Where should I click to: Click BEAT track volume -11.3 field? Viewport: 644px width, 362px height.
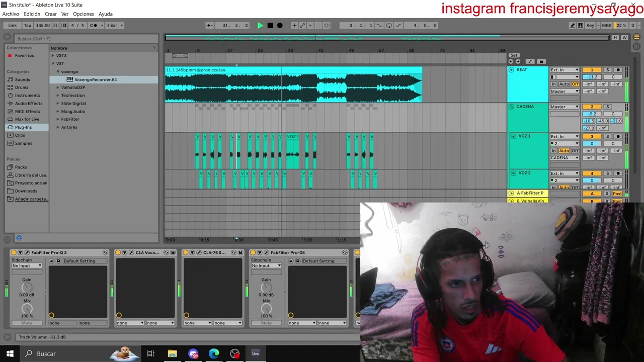[592, 77]
